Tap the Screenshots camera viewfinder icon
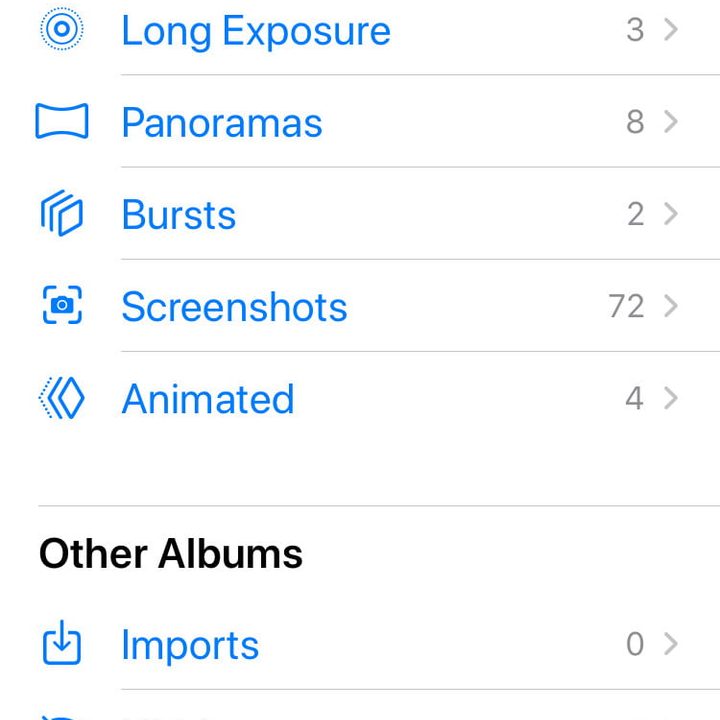This screenshot has width=720, height=720. (x=62, y=306)
